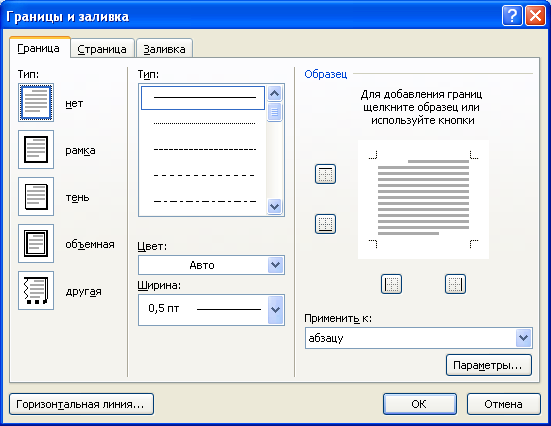Select the dotted line style in list
This screenshot has width=551, height=426.
204,124
